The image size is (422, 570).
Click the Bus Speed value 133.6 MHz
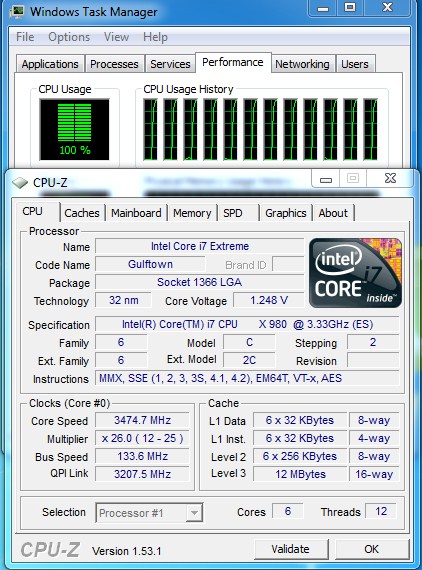click(x=142, y=456)
